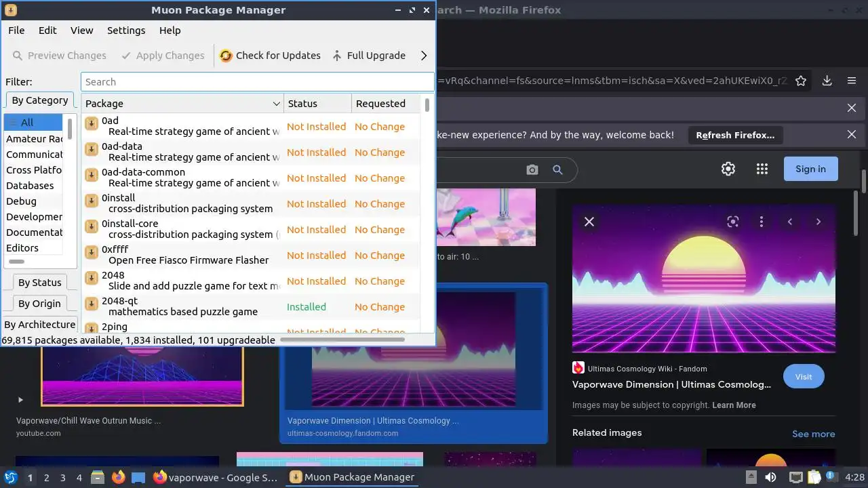868x488 pixels.
Task: Click Google search-by-image camera icon
Action: (x=532, y=169)
